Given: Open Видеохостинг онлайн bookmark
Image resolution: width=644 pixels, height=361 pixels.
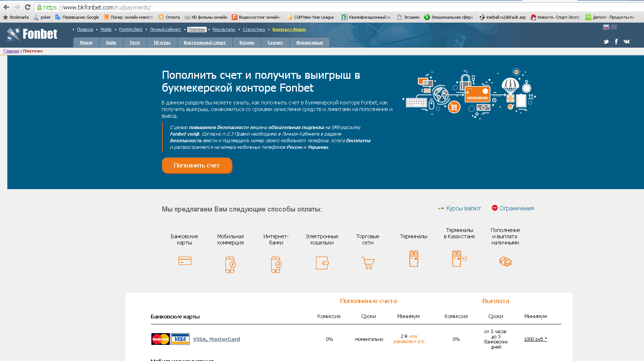Looking at the screenshot, I should click(x=256, y=17).
